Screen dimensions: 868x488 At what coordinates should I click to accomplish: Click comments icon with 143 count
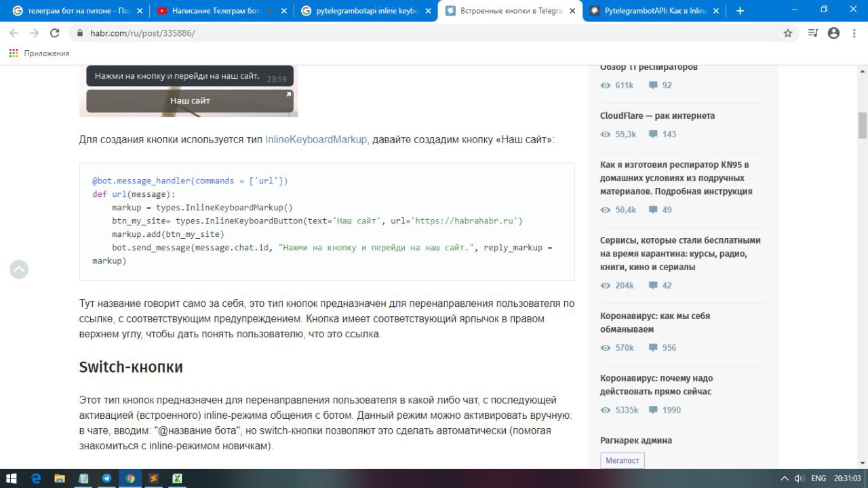point(653,134)
